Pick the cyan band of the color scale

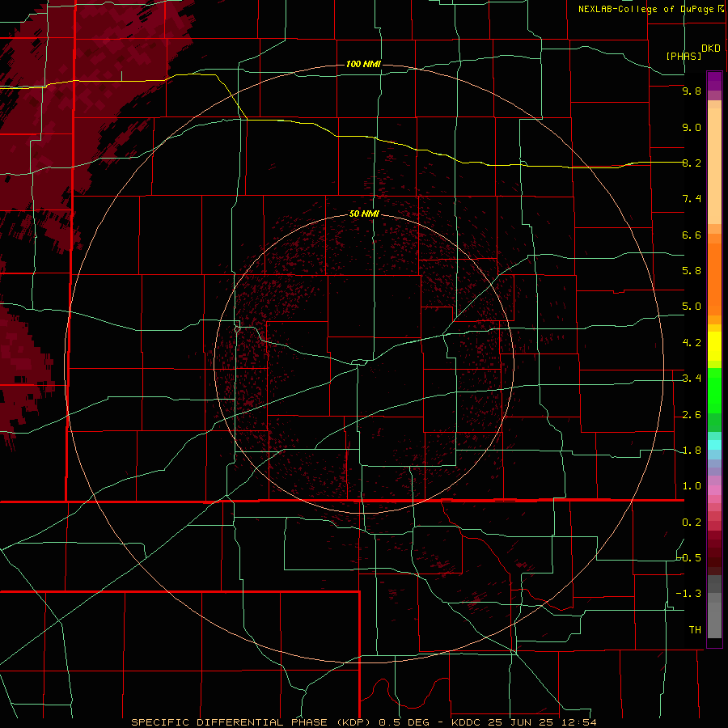(714, 445)
